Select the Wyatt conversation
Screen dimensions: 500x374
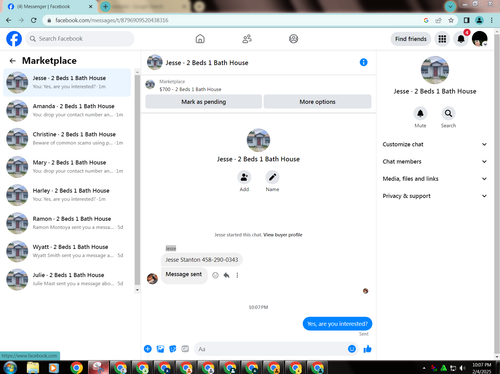coord(67,251)
